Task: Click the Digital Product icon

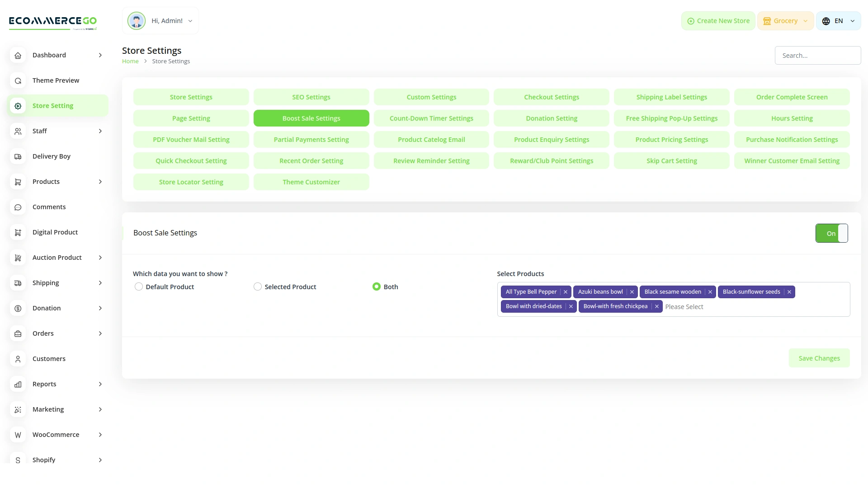Action: pyautogui.click(x=18, y=232)
